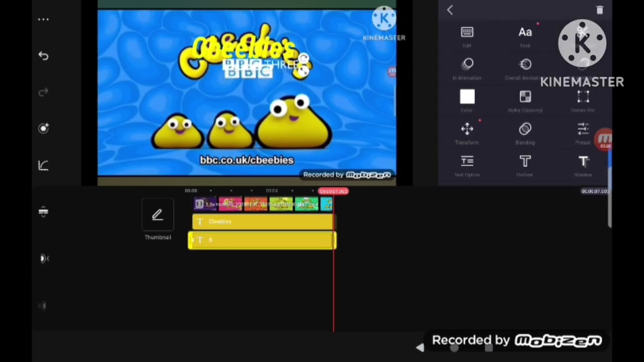Open the keyframe graph icon in sidebar
The image size is (644, 362).
[43, 165]
